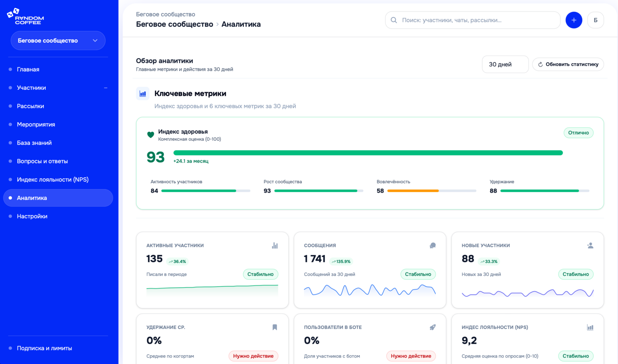
Task: Collapse the Участники section via the minus icon
Action: coord(106,88)
